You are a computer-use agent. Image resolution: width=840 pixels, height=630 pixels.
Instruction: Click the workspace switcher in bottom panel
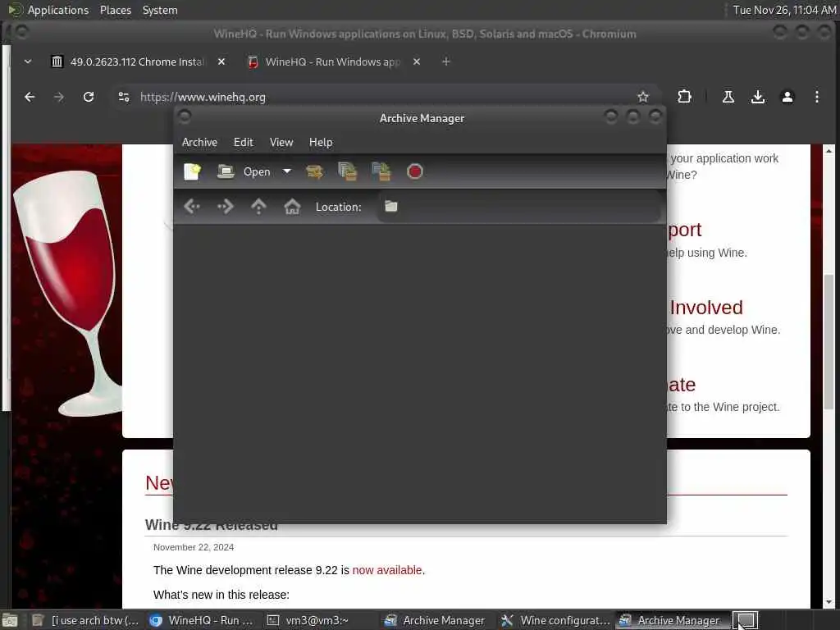click(745, 620)
